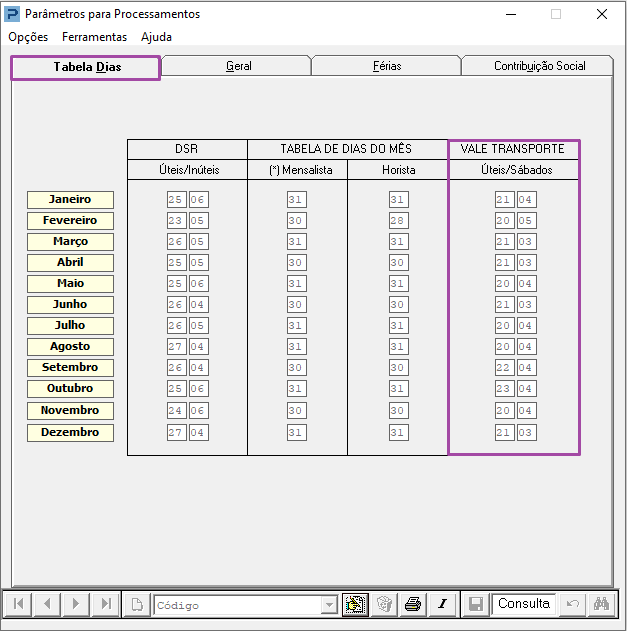Go to previous record arrow
627x631 pixels.
coord(47,604)
